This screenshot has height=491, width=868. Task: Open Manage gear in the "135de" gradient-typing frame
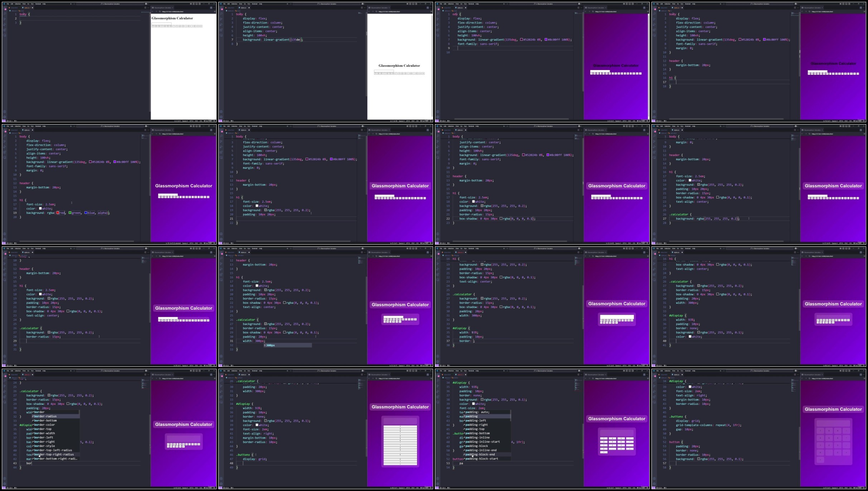pyautogui.click(x=221, y=117)
